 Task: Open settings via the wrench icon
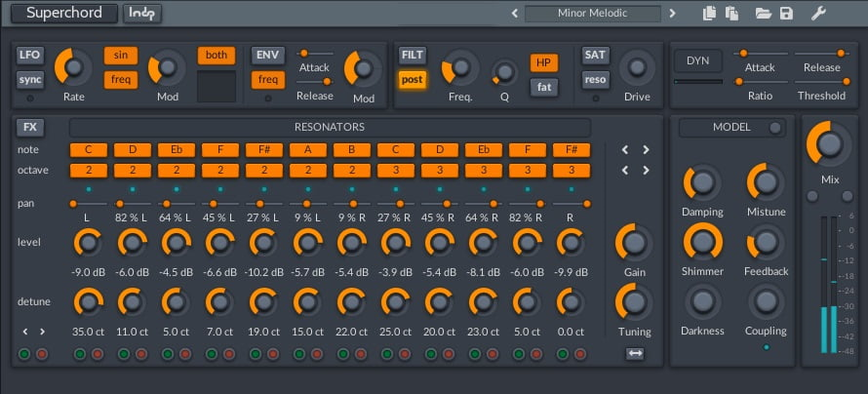coord(819,14)
